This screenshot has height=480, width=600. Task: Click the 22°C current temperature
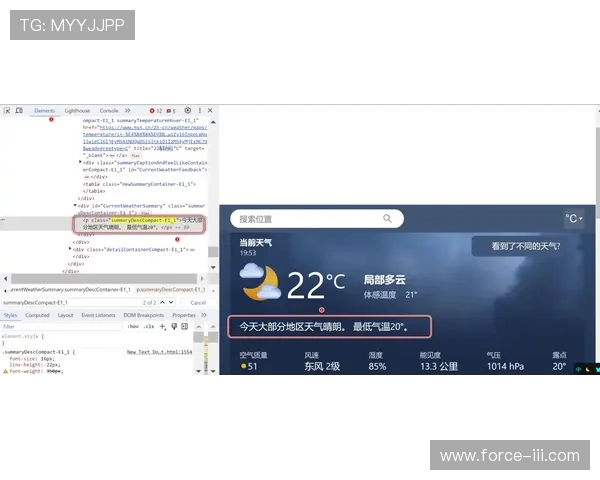coord(316,285)
